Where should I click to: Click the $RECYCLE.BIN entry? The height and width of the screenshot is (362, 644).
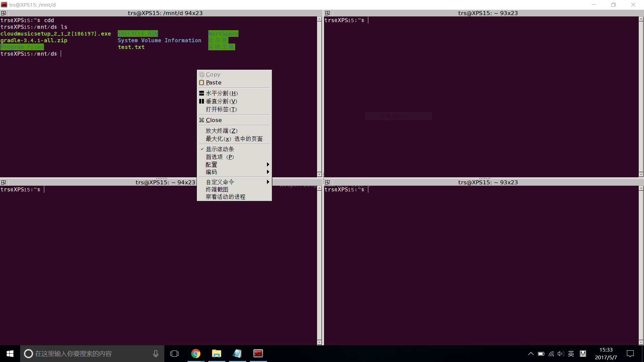tap(138, 34)
